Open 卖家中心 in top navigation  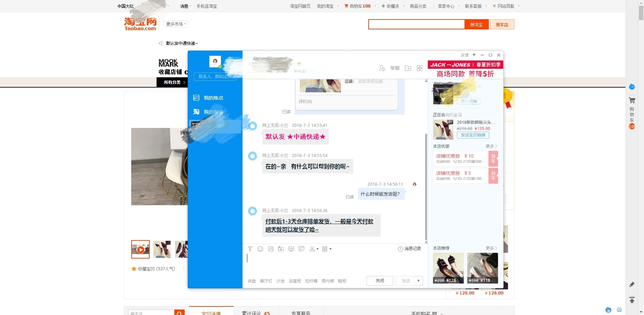pyautogui.click(x=446, y=6)
